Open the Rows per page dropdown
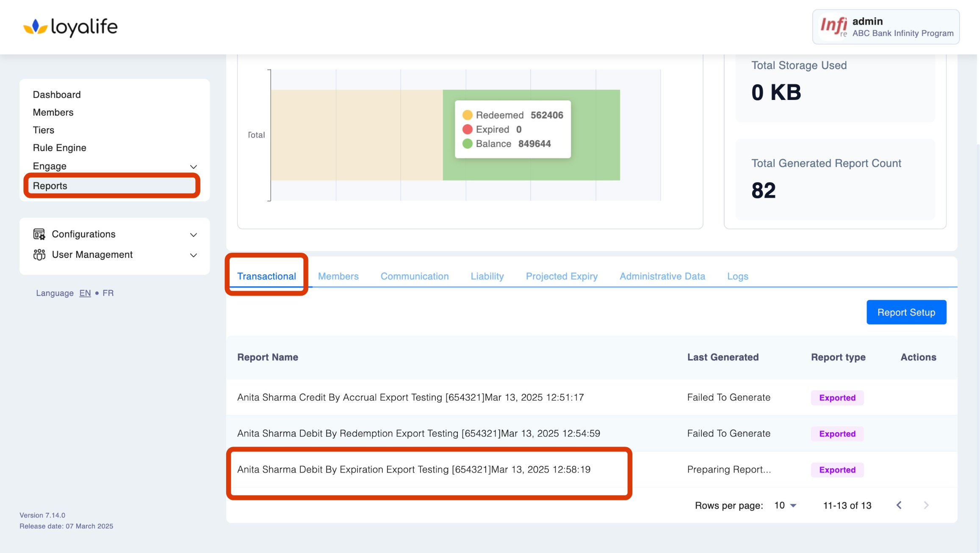 [x=786, y=505]
